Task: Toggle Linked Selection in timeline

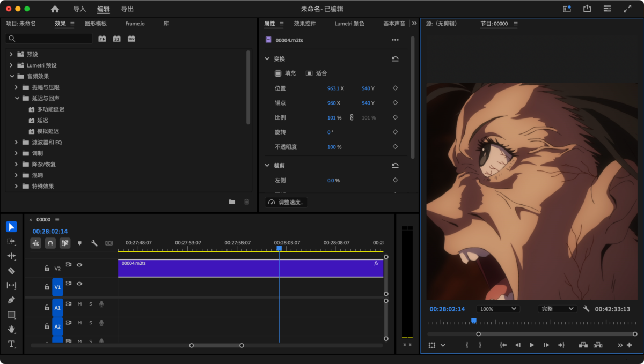Action: 65,243
